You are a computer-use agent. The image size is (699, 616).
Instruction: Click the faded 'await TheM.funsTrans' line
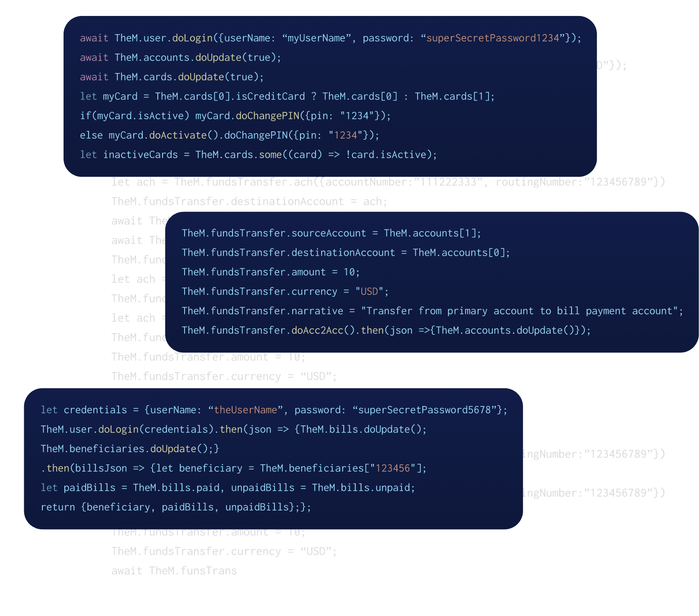[x=174, y=571]
